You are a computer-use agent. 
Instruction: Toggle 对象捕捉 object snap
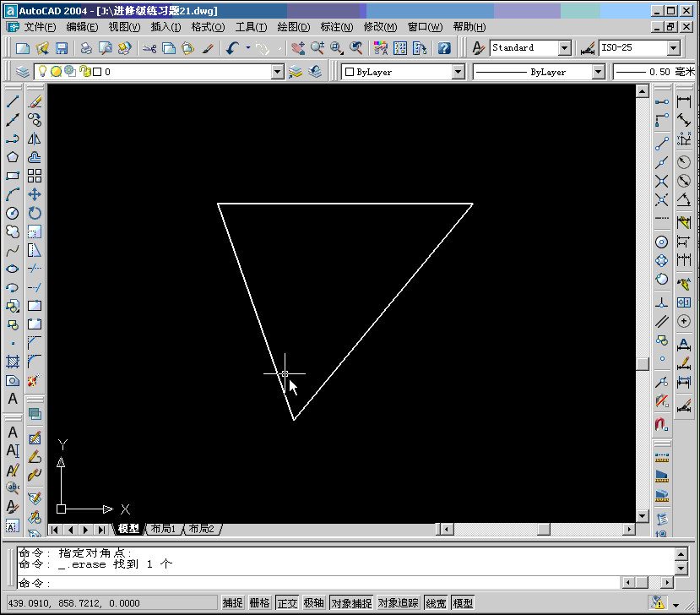351,603
